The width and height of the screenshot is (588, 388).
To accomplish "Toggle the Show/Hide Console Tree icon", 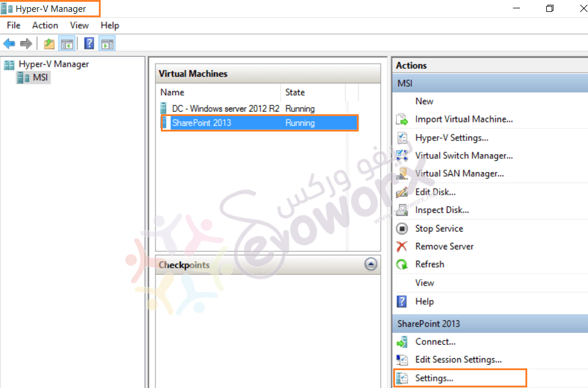I will click(x=67, y=44).
